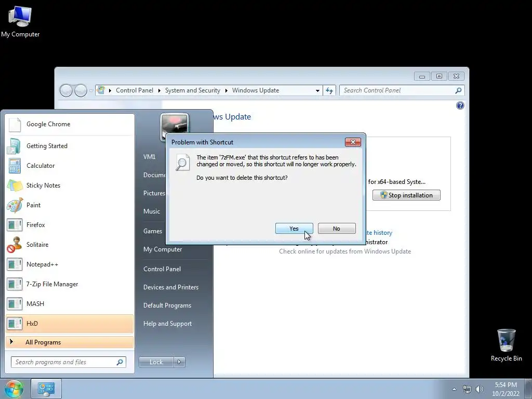This screenshot has width=532, height=399.
Task: Launch MASH from Start menu
Action: click(70, 303)
